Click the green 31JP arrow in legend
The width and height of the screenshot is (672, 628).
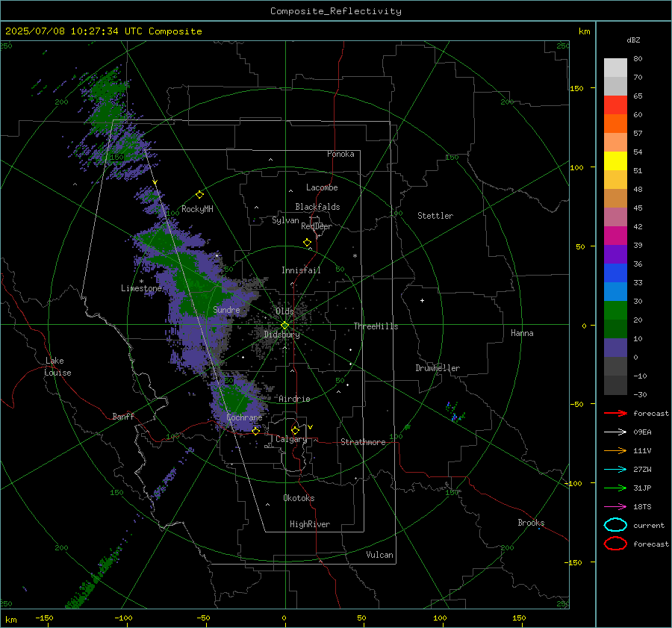point(615,488)
